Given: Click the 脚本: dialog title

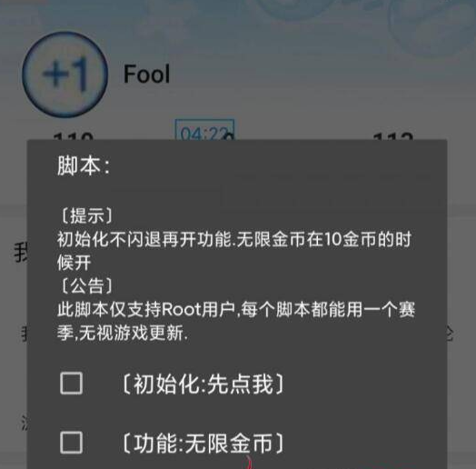Looking at the screenshot, I should point(84,165).
